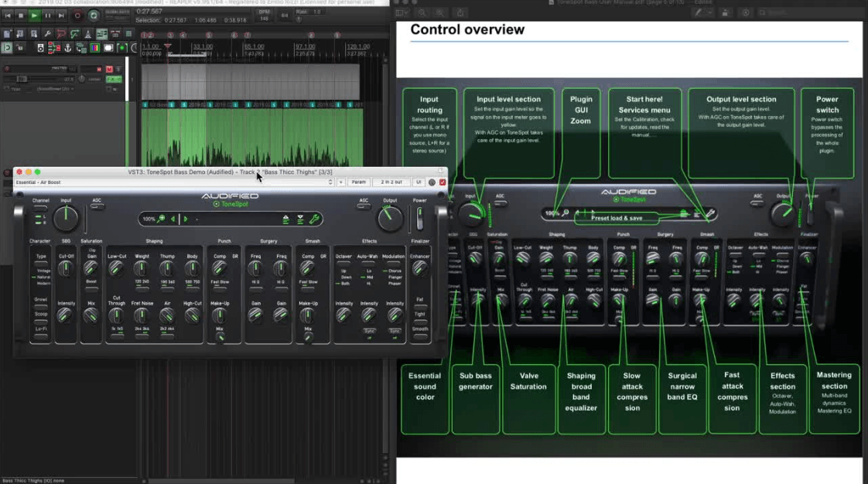Click the SBG Cut-Off knob
Viewport: 868px width, 484px height.
point(66,269)
